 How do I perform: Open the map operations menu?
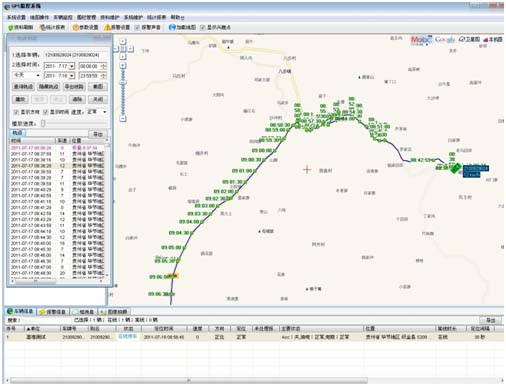coord(39,17)
